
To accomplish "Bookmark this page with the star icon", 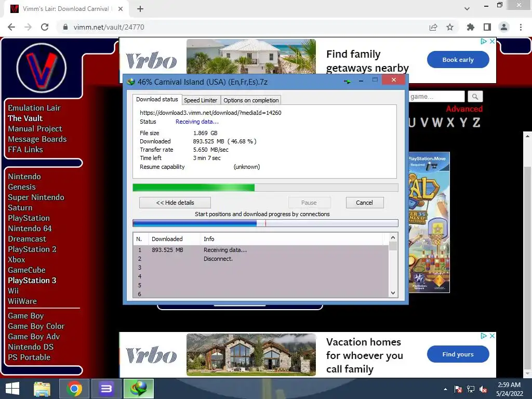I will (x=450, y=27).
